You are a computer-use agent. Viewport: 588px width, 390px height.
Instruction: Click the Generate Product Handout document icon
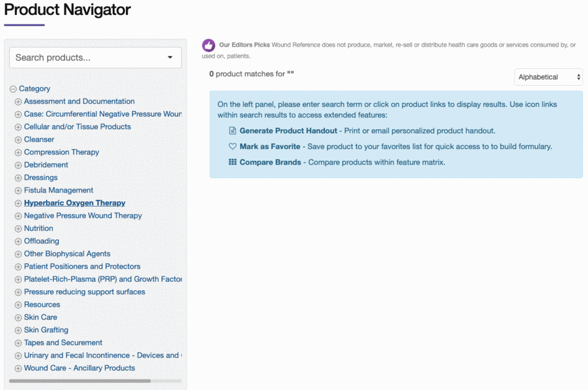click(233, 131)
